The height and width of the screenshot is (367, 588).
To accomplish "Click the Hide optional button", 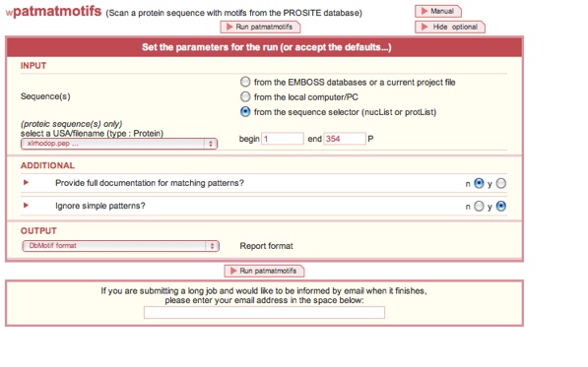I will [450, 27].
